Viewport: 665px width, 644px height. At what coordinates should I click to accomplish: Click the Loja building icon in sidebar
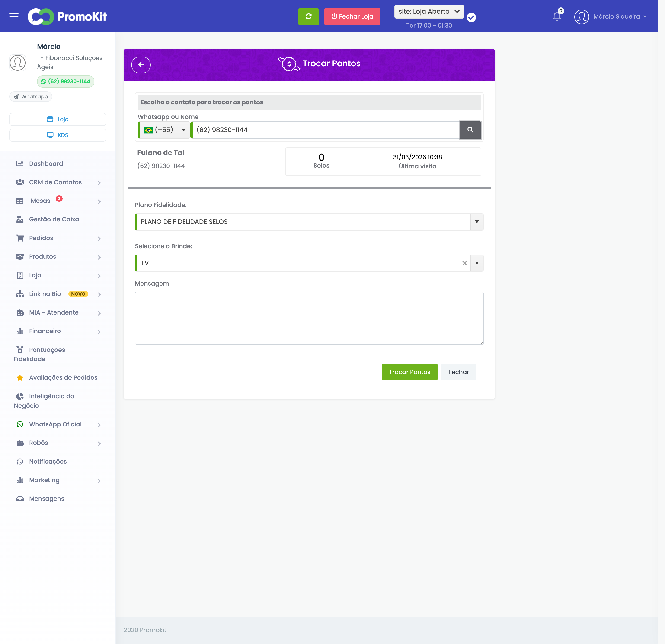click(20, 275)
